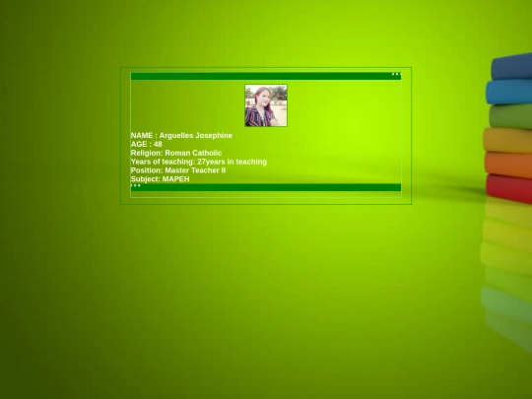Click the 'AGE : 48' line
Image resolution: width=532 pixels, height=399 pixels.
pos(146,144)
